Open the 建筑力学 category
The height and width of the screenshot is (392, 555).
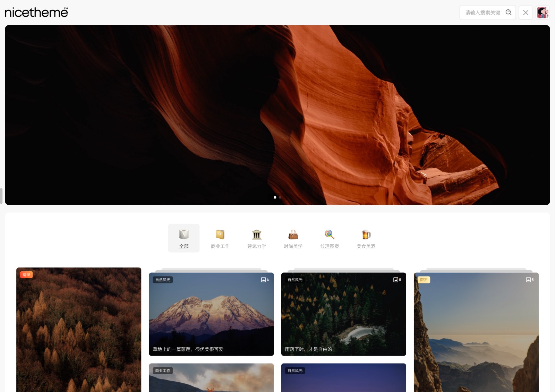coord(257,238)
